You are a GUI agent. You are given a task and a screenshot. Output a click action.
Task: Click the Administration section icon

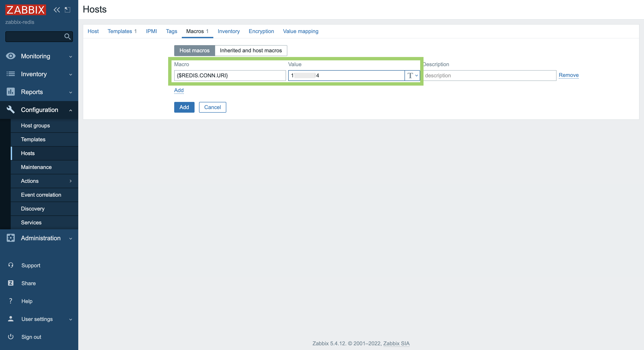click(x=11, y=238)
